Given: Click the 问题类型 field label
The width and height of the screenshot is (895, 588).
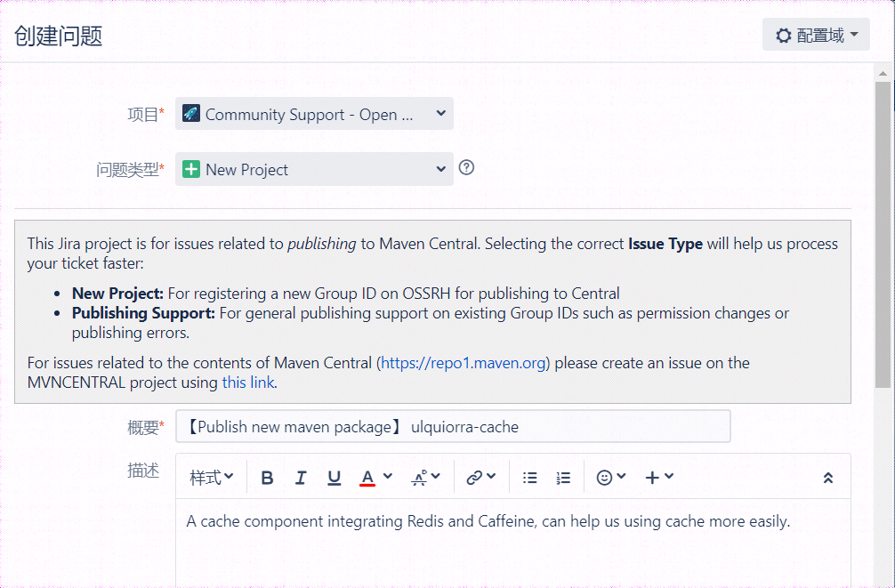Looking at the screenshot, I should [x=130, y=170].
